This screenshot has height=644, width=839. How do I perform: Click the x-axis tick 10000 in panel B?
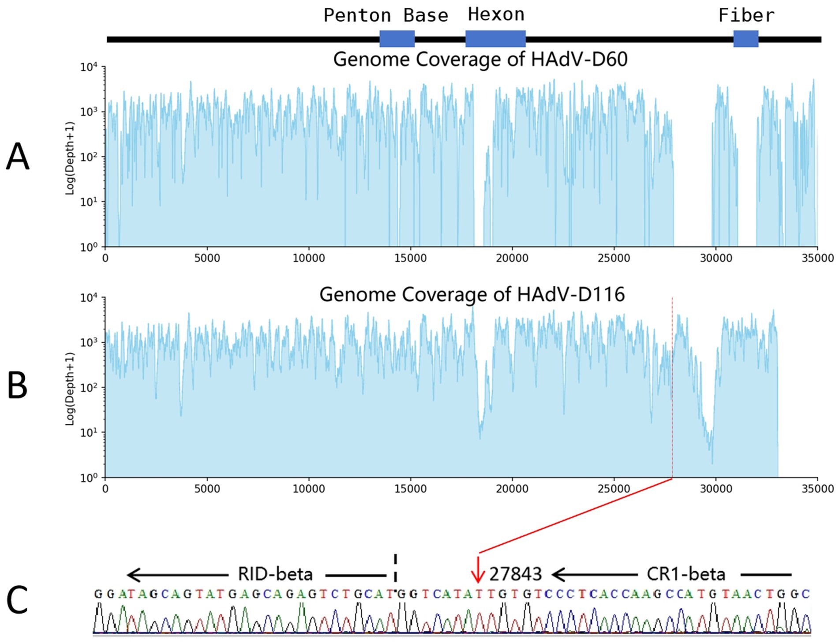pos(309,489)
